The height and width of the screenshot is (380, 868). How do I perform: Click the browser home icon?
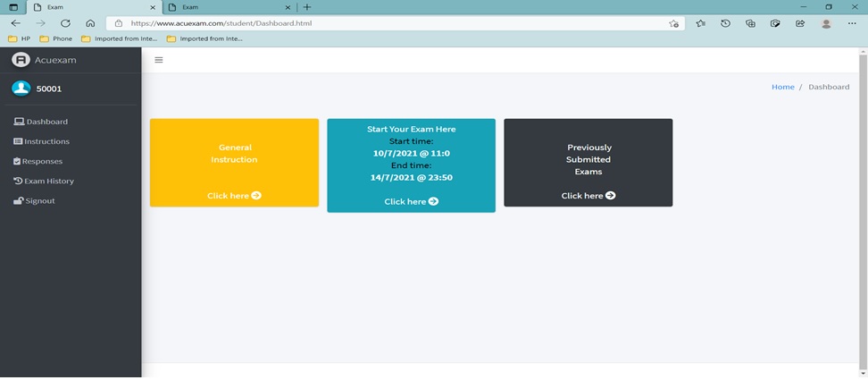[90, 24]
